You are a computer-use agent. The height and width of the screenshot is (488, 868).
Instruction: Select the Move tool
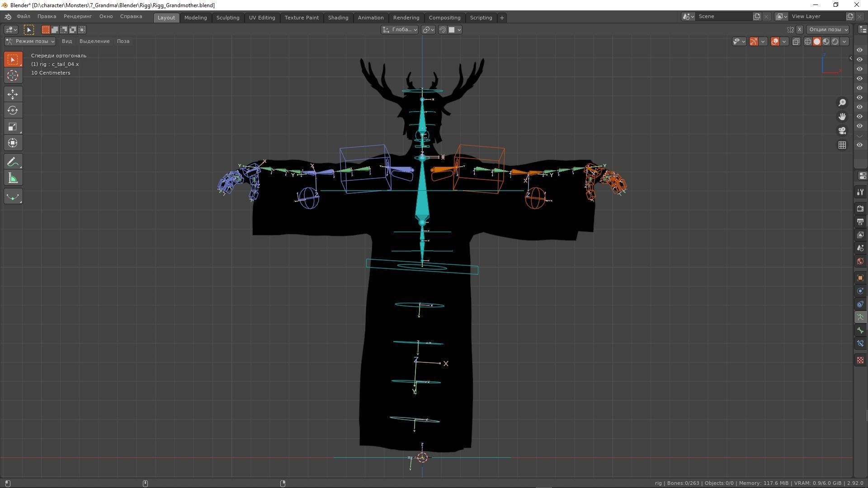13,94
